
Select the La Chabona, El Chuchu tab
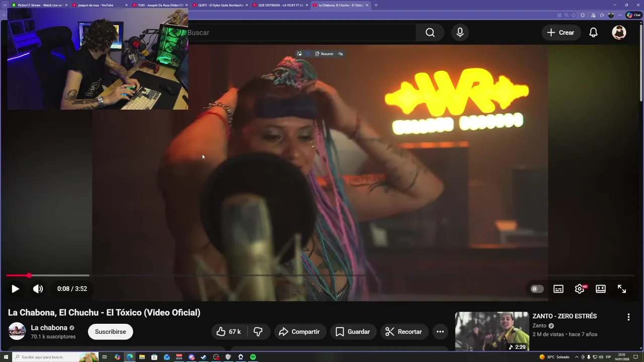tap(340, 5)
